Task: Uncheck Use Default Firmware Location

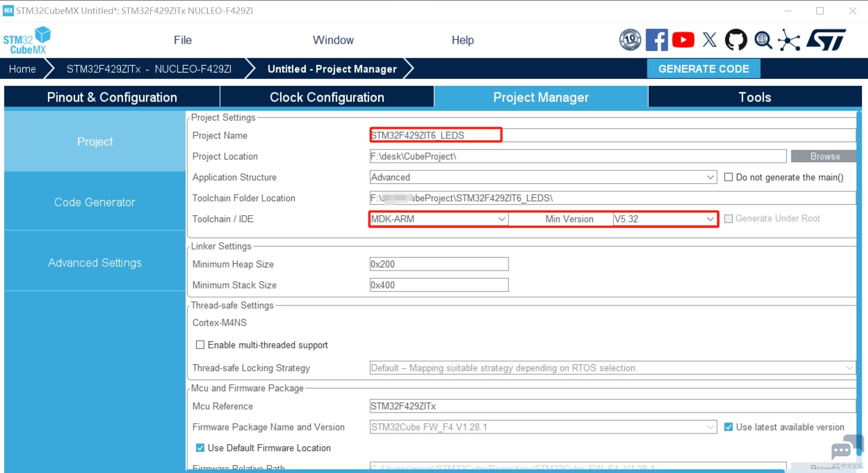Action: point(200,447)
